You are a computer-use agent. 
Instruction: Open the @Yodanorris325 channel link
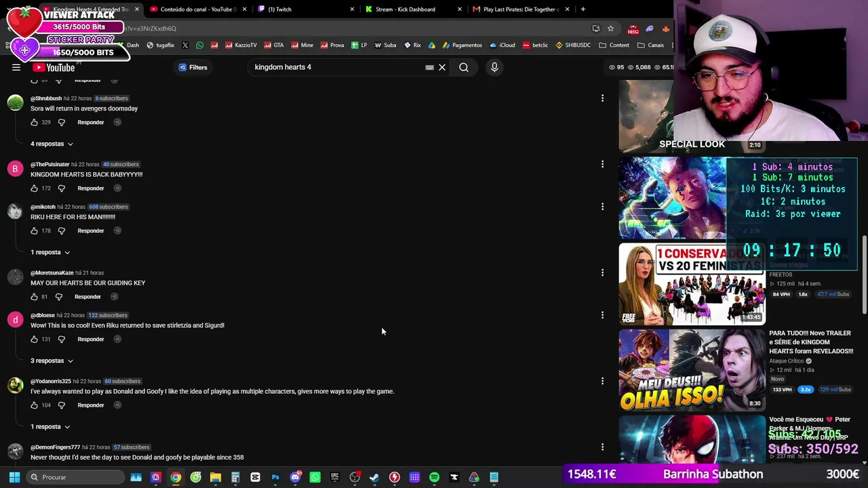[51, 381]
